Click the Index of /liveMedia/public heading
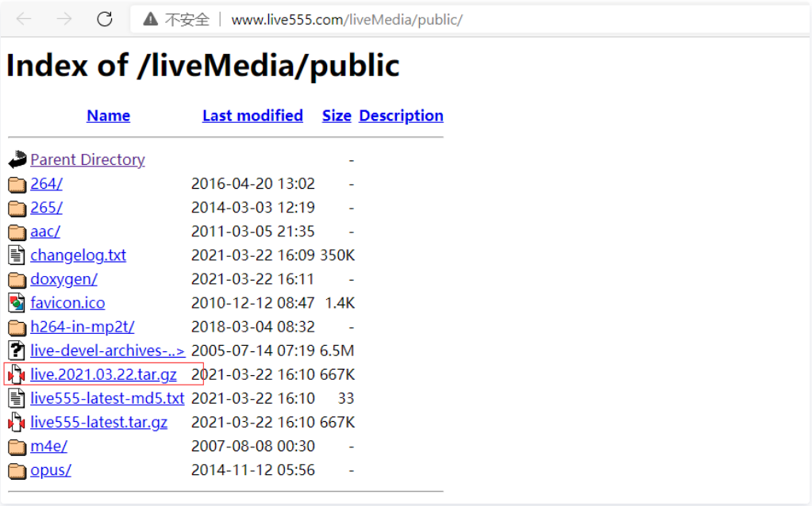The width and height of the screenshot is (812, 506). [203, 66]
